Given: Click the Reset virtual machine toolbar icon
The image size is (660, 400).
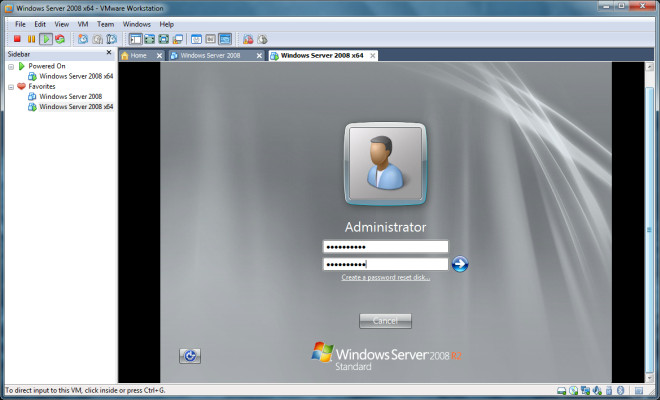Looking at the screenshot, I should click(x=60, y=39).
